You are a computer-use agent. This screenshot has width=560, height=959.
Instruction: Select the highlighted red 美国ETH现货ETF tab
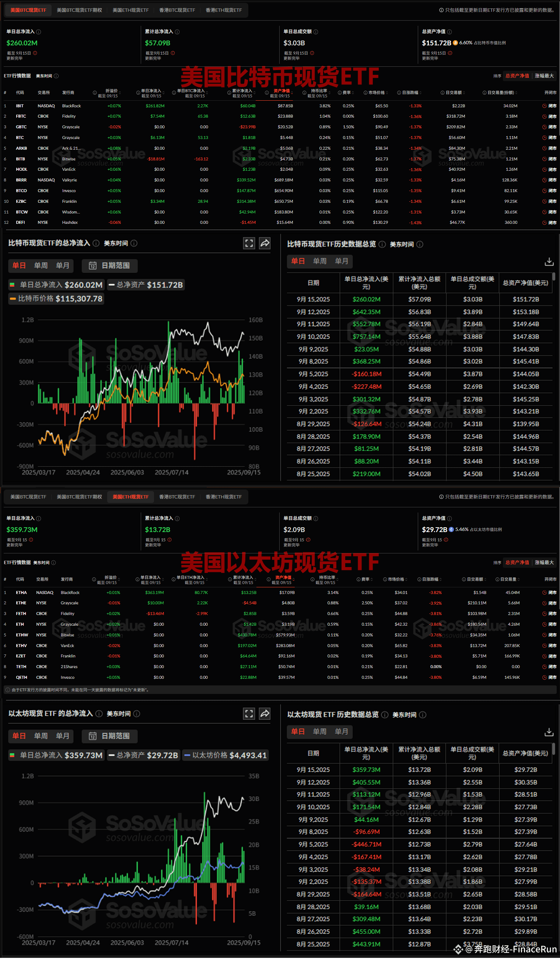coord(130,497)
